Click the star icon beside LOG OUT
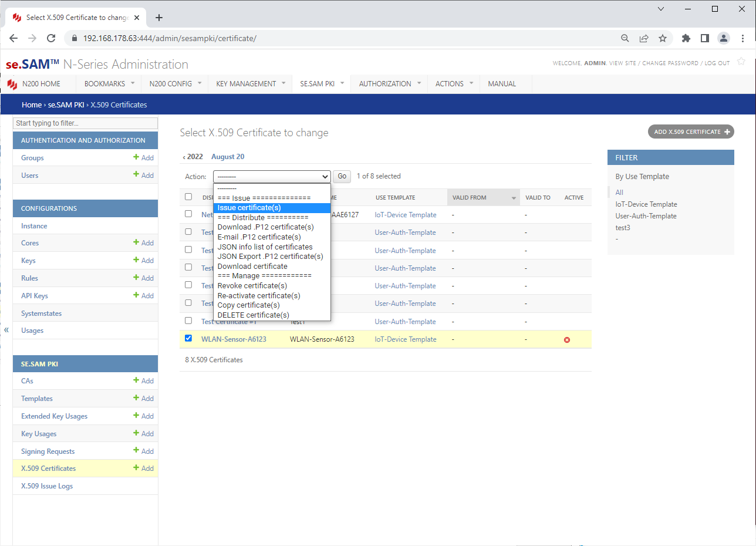This screenshot has width=756, height=546. click(x=741, y=61)
